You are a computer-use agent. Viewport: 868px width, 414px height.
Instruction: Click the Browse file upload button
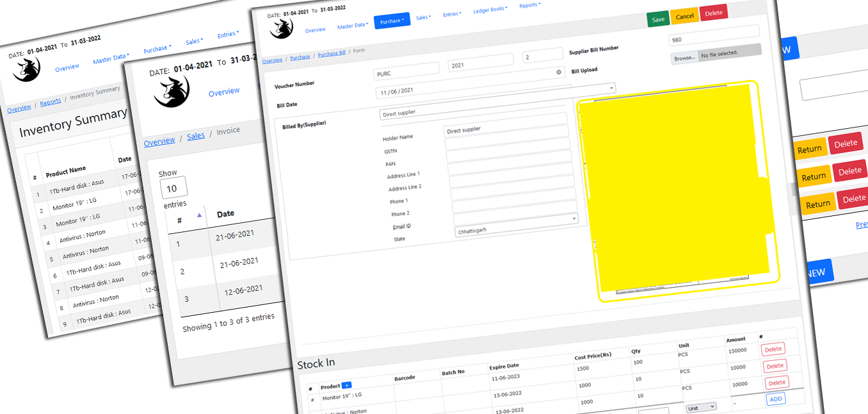[x=684, y=58]
